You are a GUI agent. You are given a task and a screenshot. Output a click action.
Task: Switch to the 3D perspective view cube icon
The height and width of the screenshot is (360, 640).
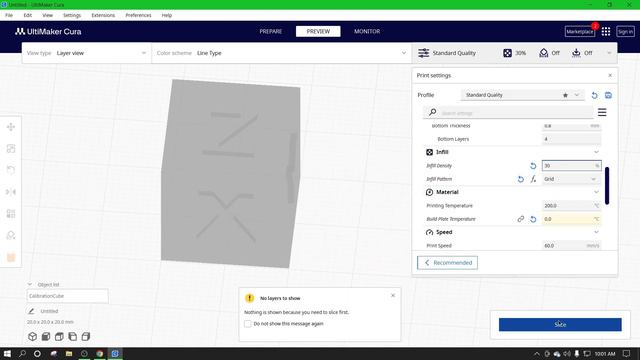click(32, 336)
